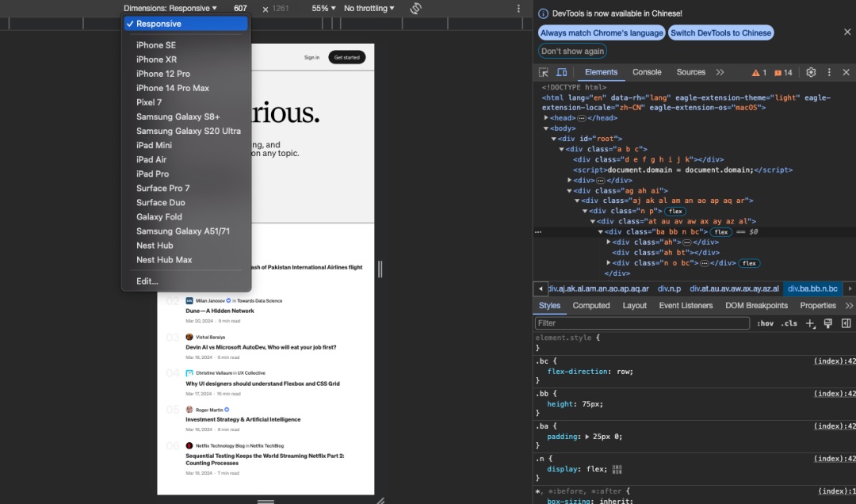Click the rotate screen orientation icon
Screen dimensions: 856x504
tap(415, 9)
